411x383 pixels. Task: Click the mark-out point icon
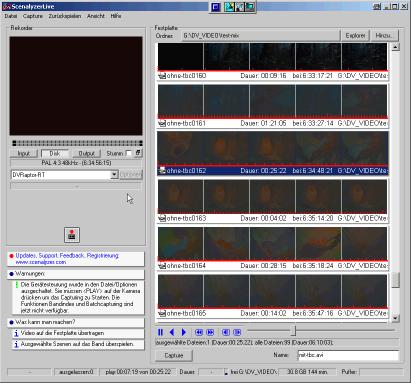pyautogui.click(x=237, y=332)
